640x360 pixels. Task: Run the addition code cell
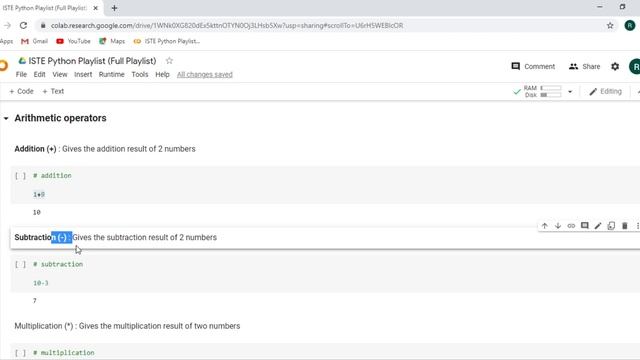20,176
